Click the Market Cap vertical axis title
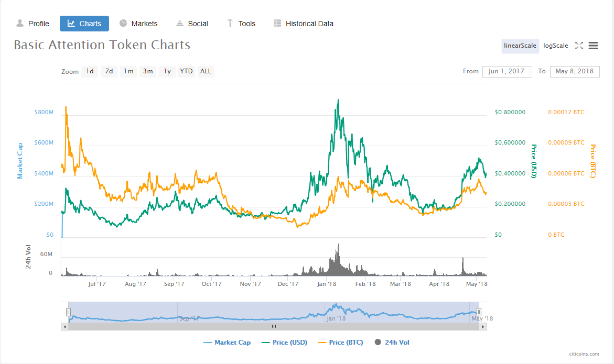 pos(20,161)
